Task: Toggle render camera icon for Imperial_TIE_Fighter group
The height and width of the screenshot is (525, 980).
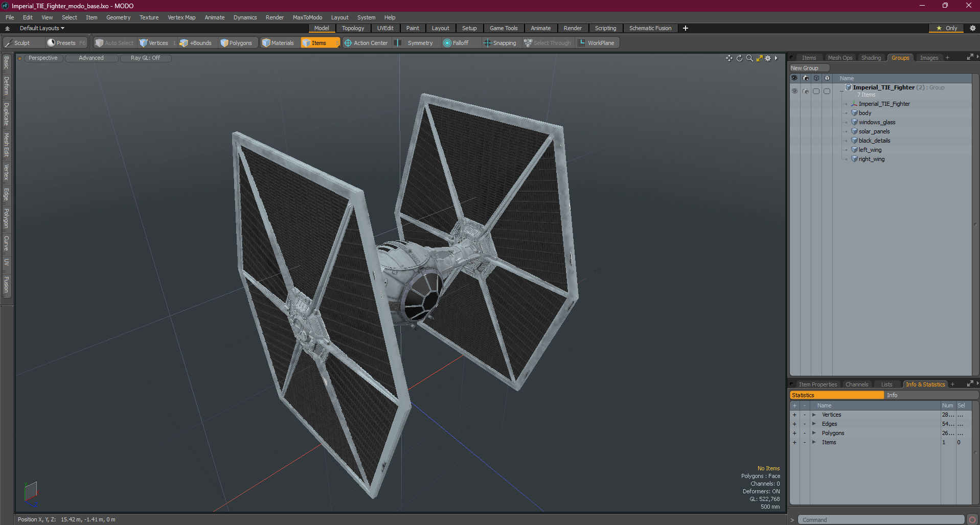Action: (x=806, y=92)
